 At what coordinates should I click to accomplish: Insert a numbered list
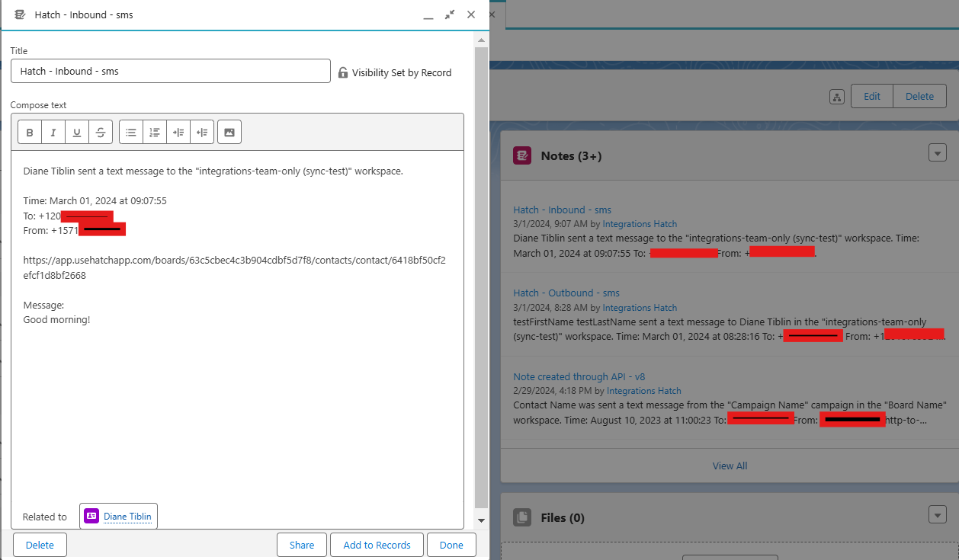point(155,133)
